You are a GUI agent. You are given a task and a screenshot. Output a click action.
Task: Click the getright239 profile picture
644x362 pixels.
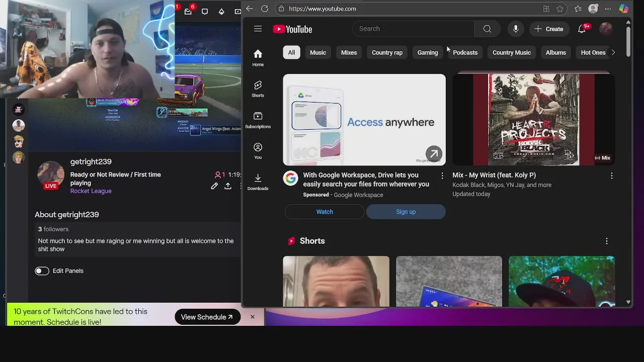[51, 174]
